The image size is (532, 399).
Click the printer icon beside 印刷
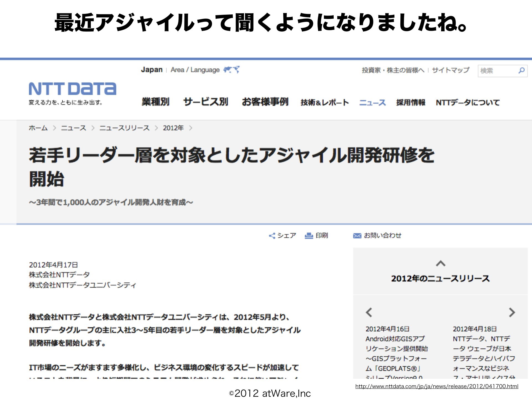click(x=309, y=236)
